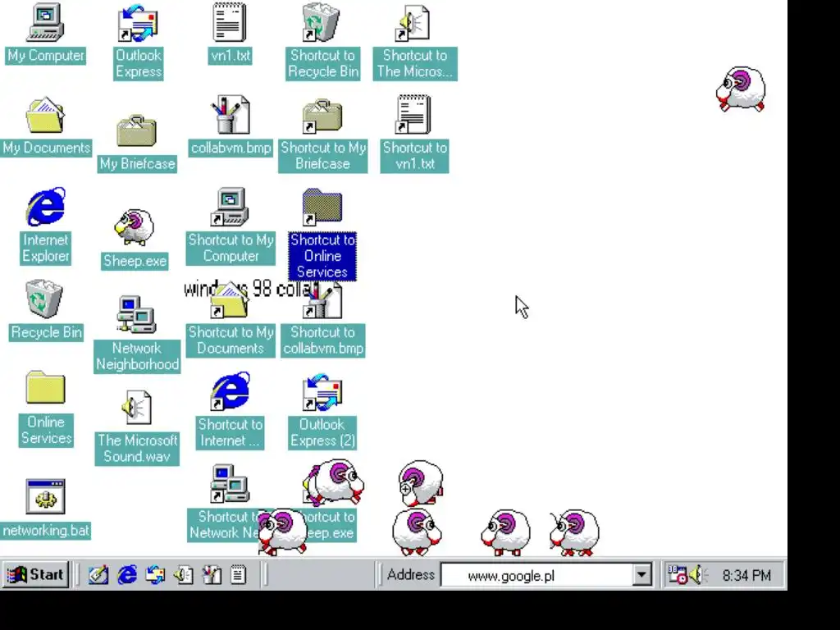Click the sound file Quick Launch shortcut
The height and width of the screenshot is (630, 840).
click(x=183, y=575)
